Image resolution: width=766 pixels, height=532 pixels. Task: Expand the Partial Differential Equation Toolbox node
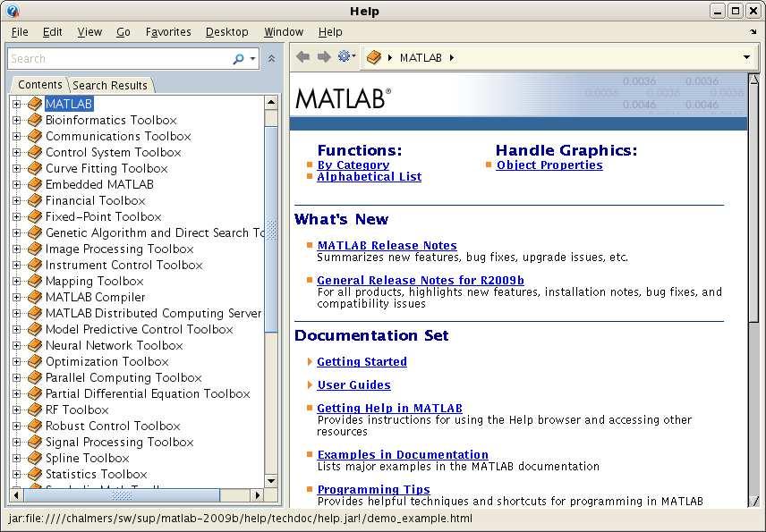(17, 394)
